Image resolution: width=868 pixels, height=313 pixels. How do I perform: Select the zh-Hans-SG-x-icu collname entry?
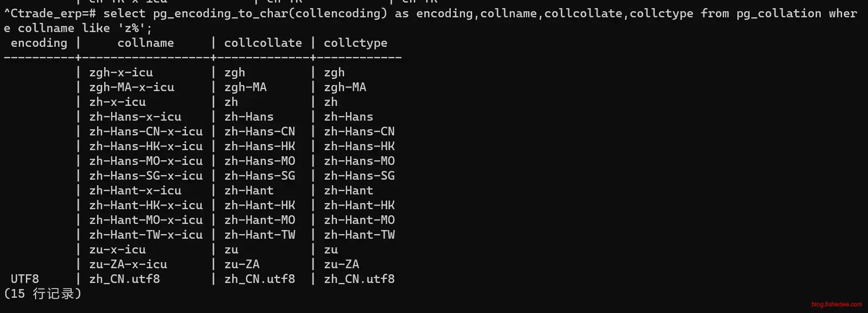pyautogui.click(x=146, y=176)
